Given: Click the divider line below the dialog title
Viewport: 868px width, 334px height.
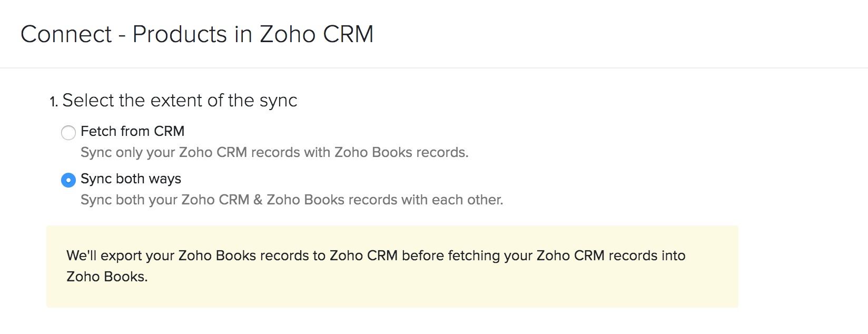Looking at the screenshot, I should coord(434,67).
